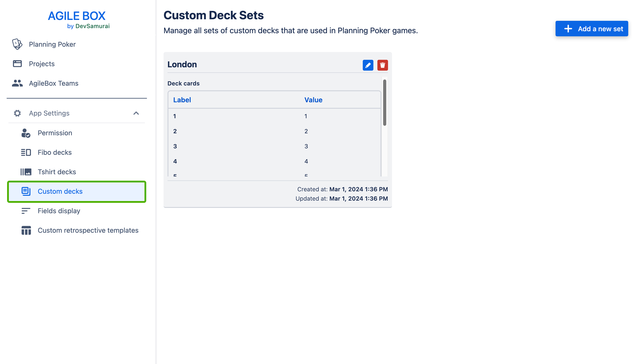Viewport: 632px width, 364px height.
Task: Click the Tshirt decks image icon
Action: click(26, 172)
